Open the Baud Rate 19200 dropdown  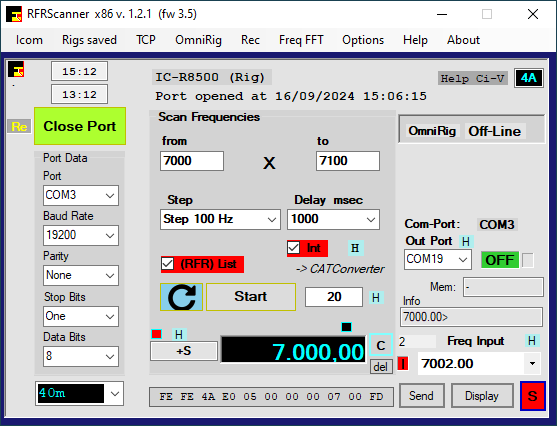(81, 235)
